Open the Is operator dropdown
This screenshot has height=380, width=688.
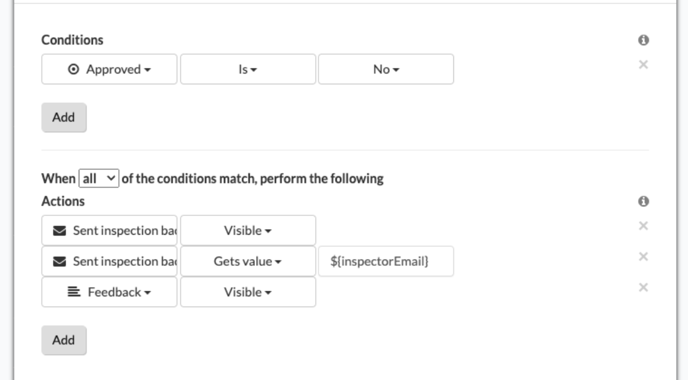[248, 69]
